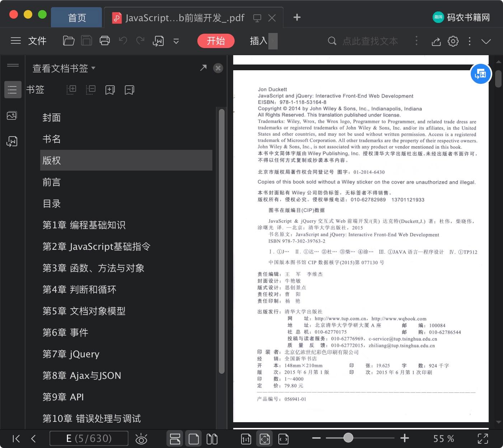Pop out the bookmark panel arrow icon
Viewport: 503px width, 448px height.
(203, 68)
